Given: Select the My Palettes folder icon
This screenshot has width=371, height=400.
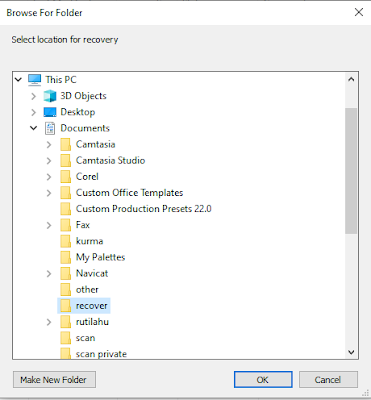Looking at the screenshot, I should [x=66, y=257].
